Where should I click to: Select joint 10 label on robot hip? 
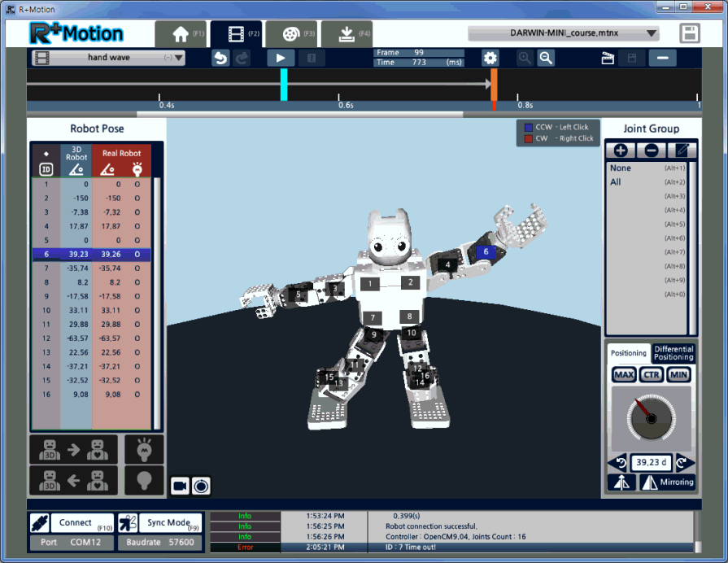pos(412,333)
